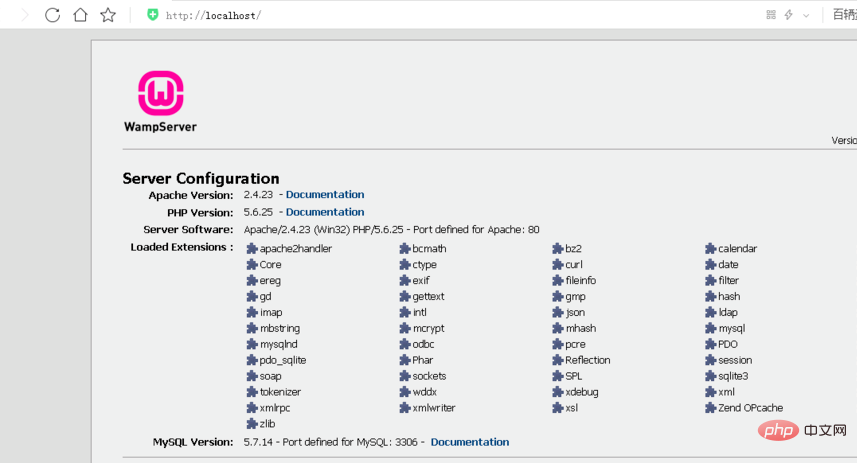Open Apache Version Documentation link

pyautogui.click(x=325, y=195)
